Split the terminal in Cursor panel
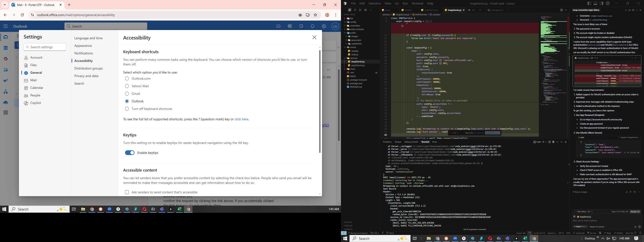 pyautogui.click(x=550, y=142)
